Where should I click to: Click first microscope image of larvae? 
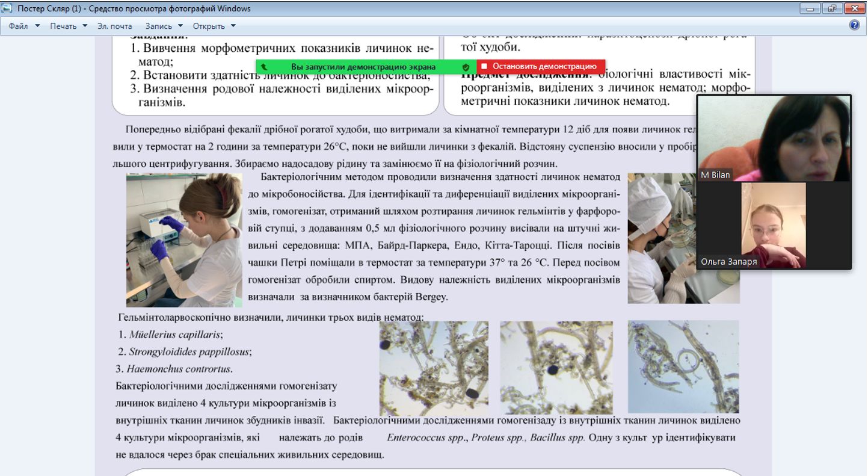click(x=434, y=368)
